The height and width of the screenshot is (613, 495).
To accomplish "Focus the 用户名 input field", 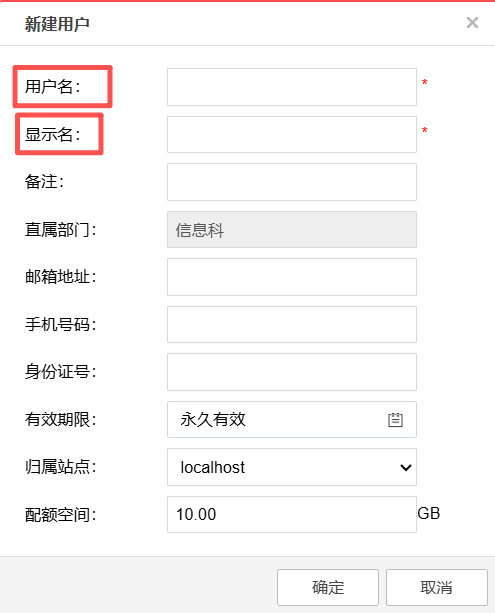I will pyautogui.click(x=292, y=87).
